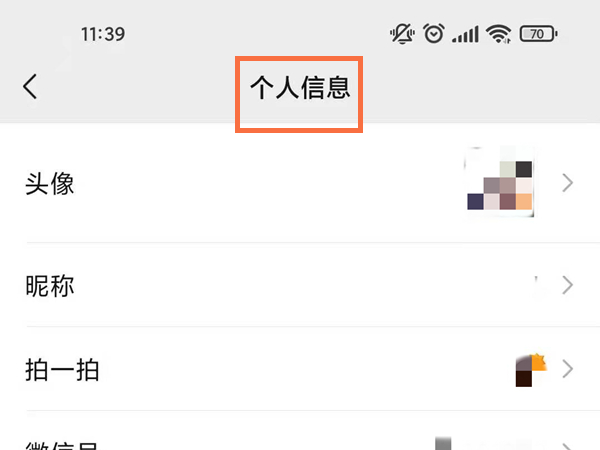The width and height of the screenshot is (600, 450).
Task: Tap the alarm clock status icon
Action: coord(434,34)
